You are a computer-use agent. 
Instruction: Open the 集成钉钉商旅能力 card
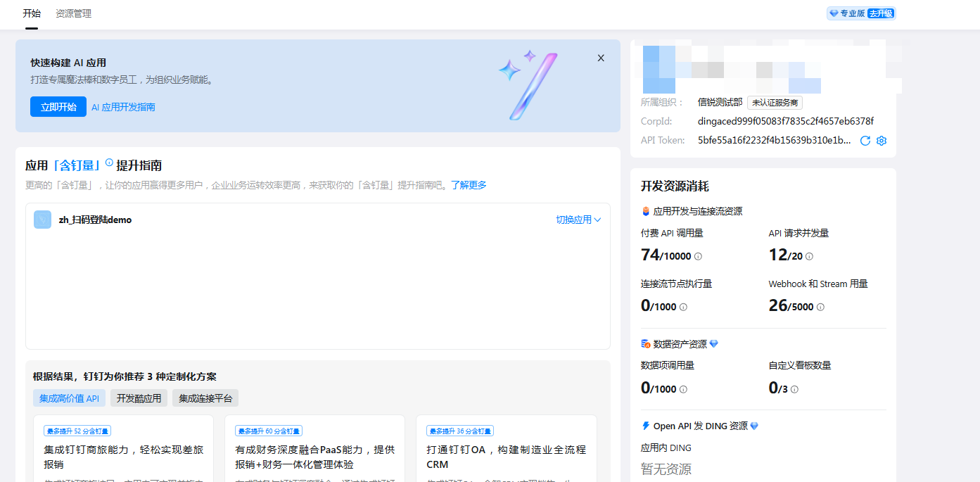click(x=124, y=448)
